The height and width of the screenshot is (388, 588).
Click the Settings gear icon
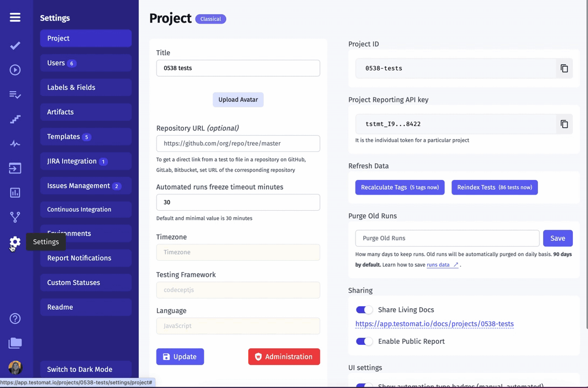[15, 242]
